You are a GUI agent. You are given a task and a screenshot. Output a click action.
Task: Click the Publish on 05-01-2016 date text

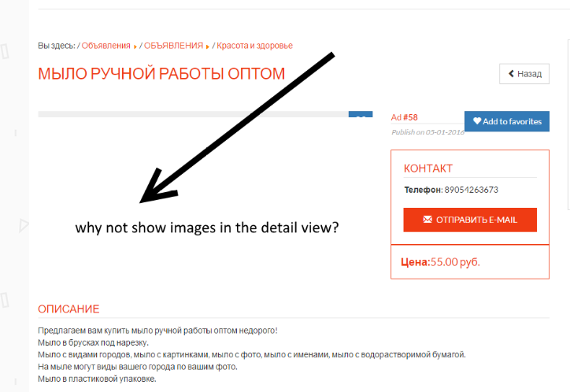coord(427,132)
